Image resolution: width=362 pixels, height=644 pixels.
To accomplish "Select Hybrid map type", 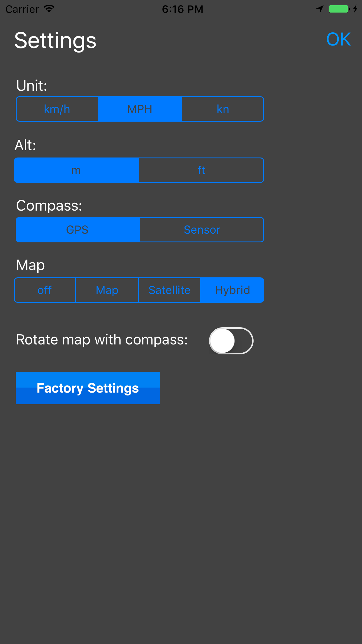I will (232, 290).
